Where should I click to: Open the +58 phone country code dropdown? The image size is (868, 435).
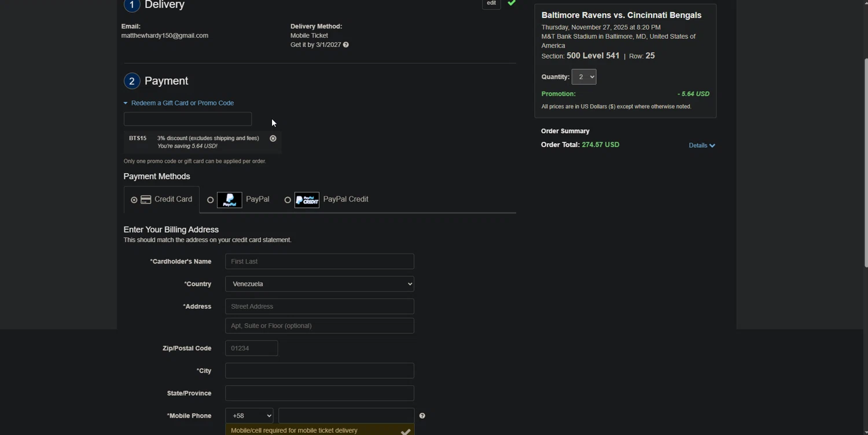pos(249,416)
